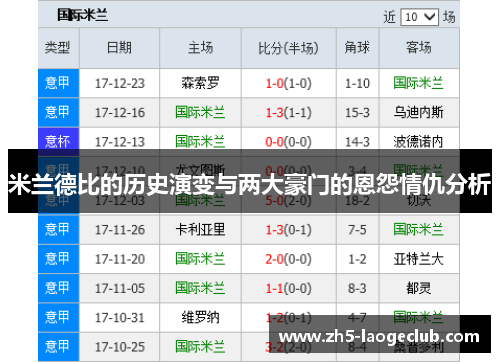Click the 国际米兰 table title
Screen dimensions: 500x362
[x=82, y=15]
